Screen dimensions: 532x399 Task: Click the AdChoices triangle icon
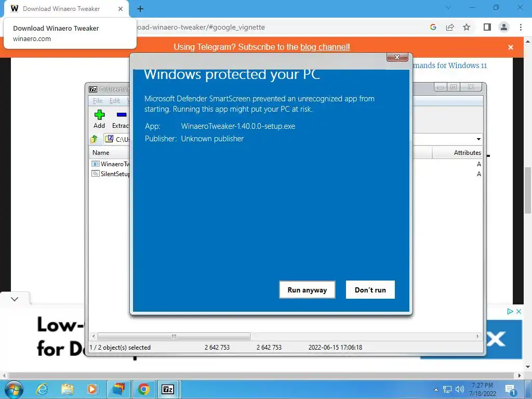point(510,312)
